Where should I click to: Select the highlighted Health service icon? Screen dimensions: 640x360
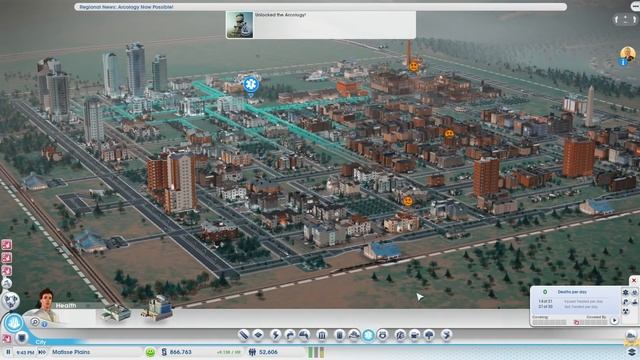click(368, 335)
